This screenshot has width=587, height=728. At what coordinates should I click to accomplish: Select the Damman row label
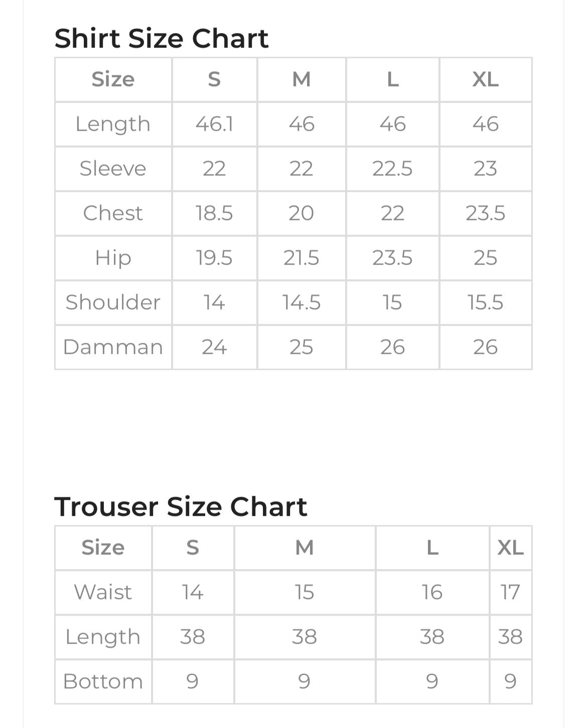click(113, 347)
